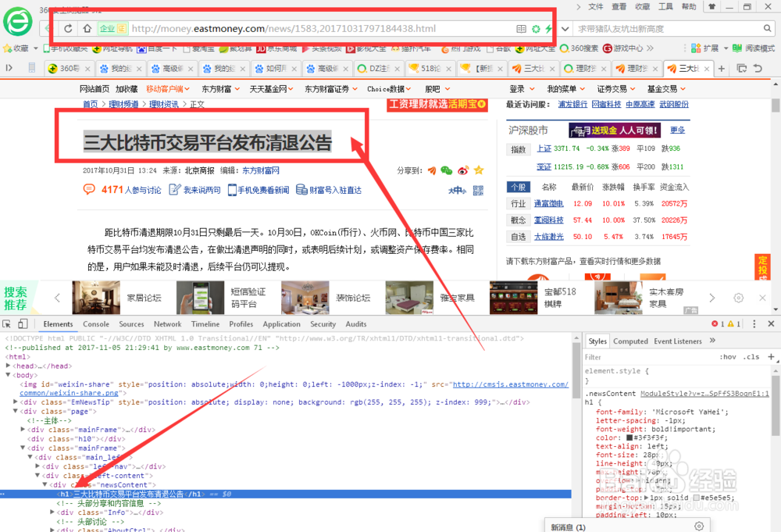
Task: Expand the head element node
Action: coord(8,366)
